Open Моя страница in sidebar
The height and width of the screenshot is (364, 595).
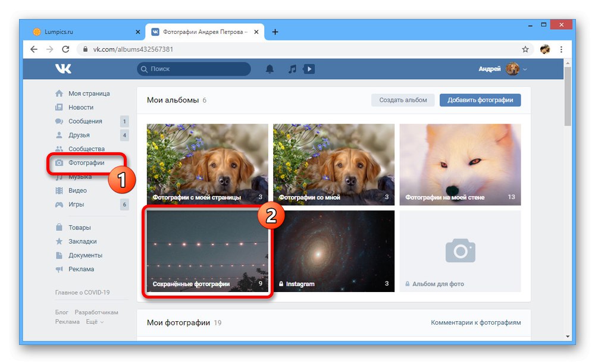coord(89,93)
